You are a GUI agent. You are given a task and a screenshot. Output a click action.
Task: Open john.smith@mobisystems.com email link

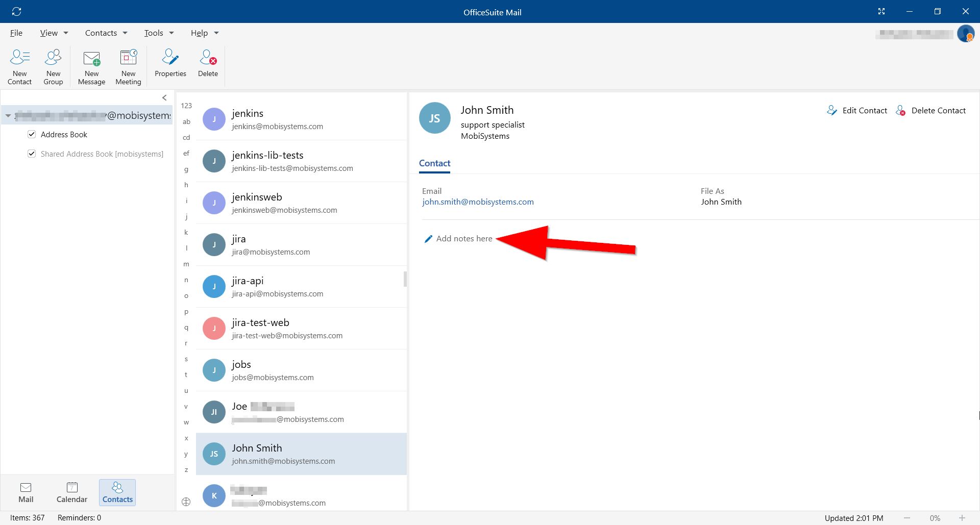coord(478,202)
